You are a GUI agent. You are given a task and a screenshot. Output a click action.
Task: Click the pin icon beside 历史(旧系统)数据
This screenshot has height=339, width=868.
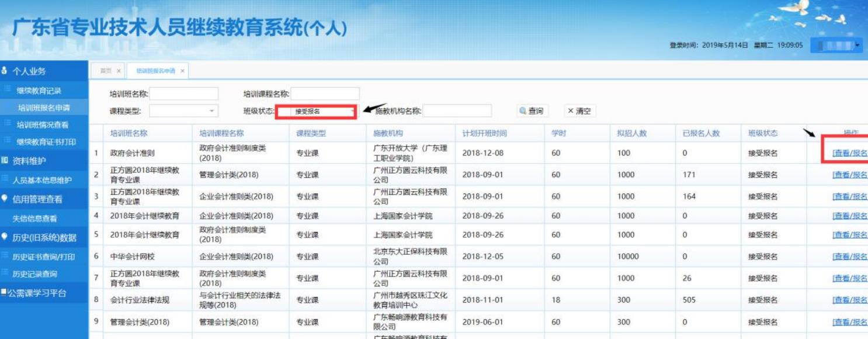[x=5, y=237]
